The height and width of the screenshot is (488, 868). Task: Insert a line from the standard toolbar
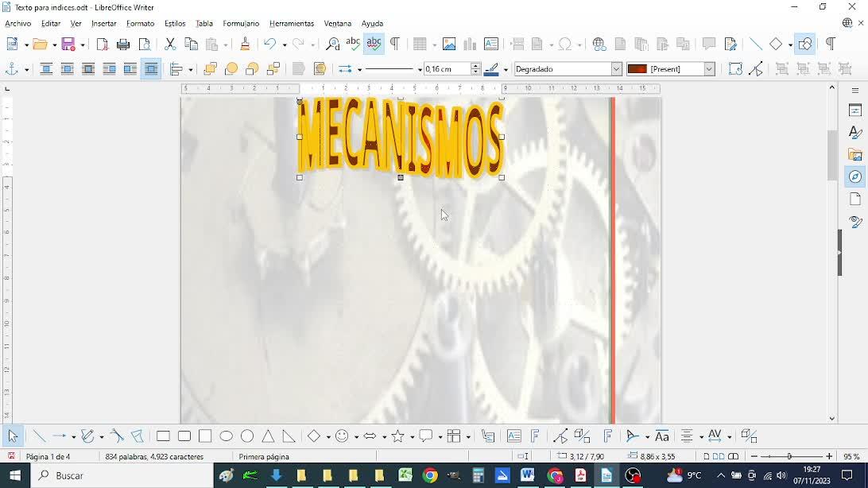tap(756, 45)
